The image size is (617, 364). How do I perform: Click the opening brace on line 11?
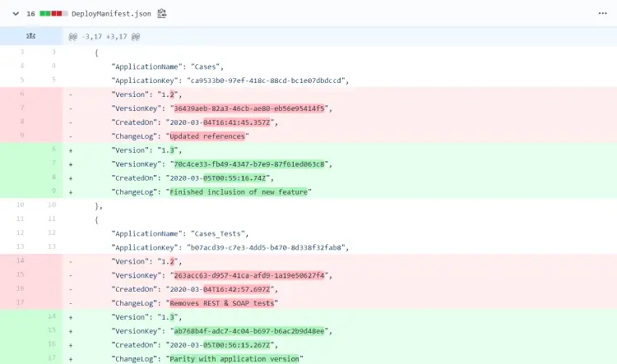pyautogui.click(x=96, y=220)
